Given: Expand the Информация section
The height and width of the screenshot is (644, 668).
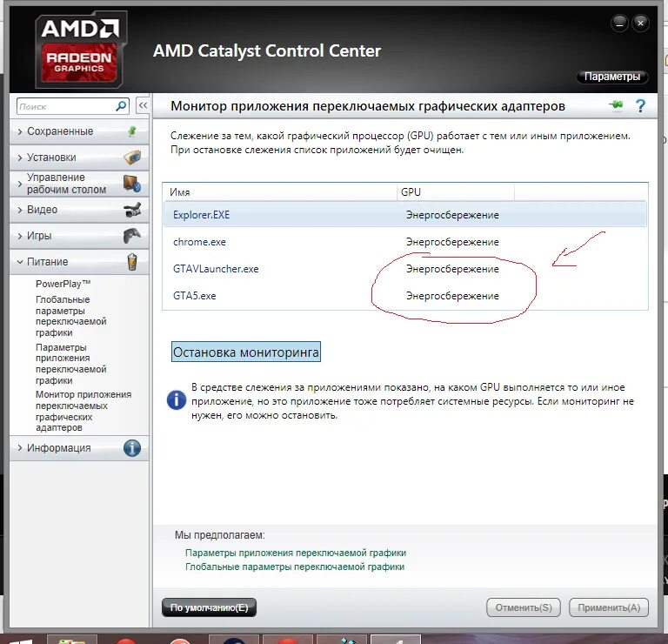Looking at the screenshot, I should (x=79, y=448).
